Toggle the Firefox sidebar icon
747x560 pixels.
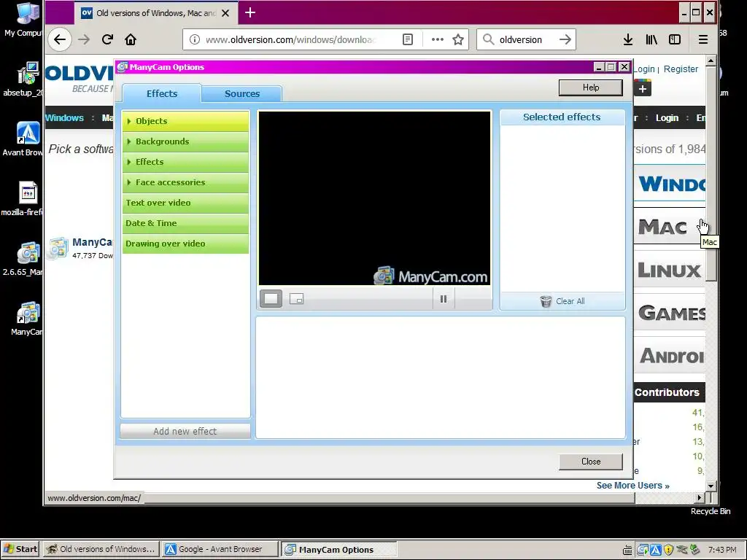675,39
